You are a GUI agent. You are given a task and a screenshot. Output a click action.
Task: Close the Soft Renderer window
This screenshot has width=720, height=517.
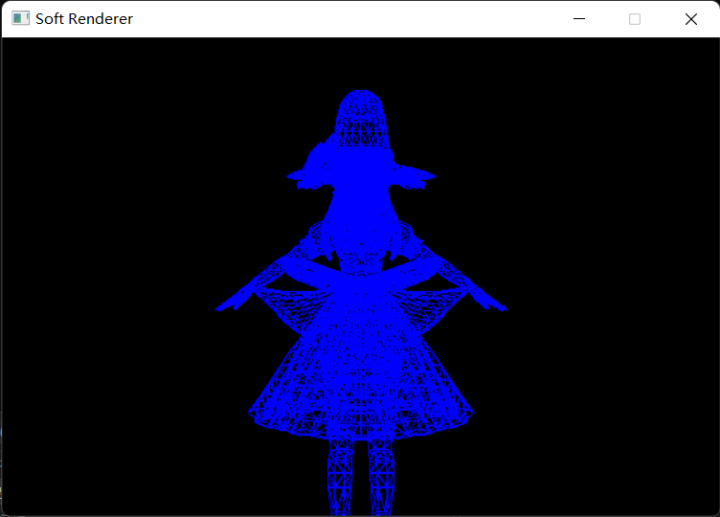tap(691, 19)
